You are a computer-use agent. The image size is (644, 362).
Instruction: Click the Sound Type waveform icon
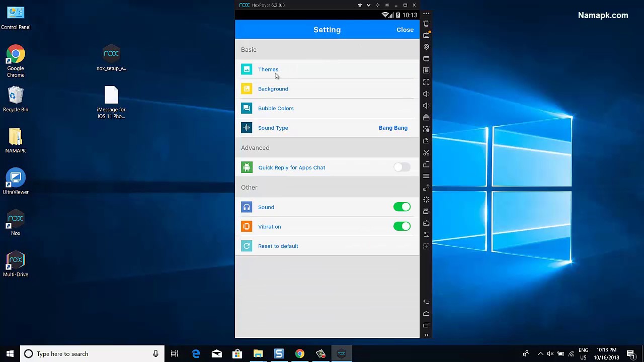click(247, 128)
